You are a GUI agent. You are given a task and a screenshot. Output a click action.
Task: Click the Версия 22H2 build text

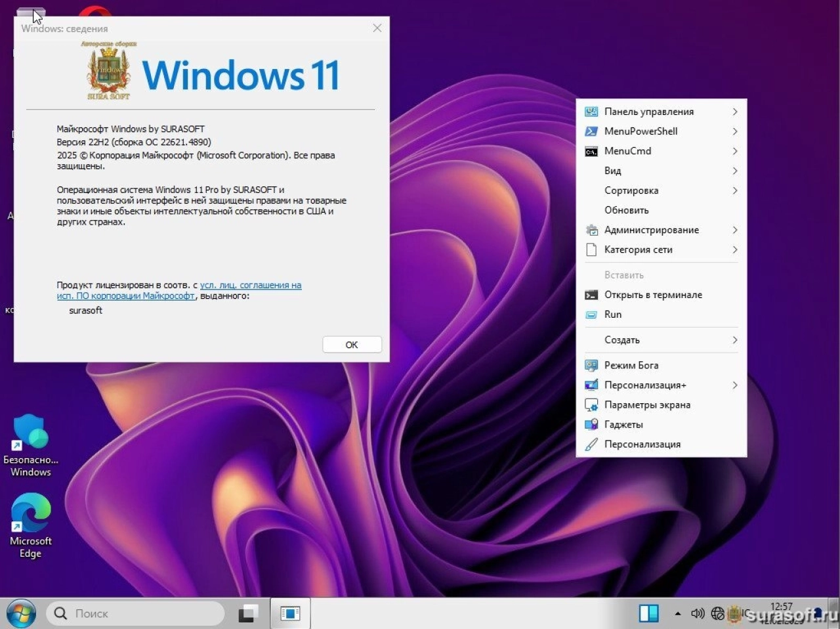pyautogui.click(x=134, y=142)
